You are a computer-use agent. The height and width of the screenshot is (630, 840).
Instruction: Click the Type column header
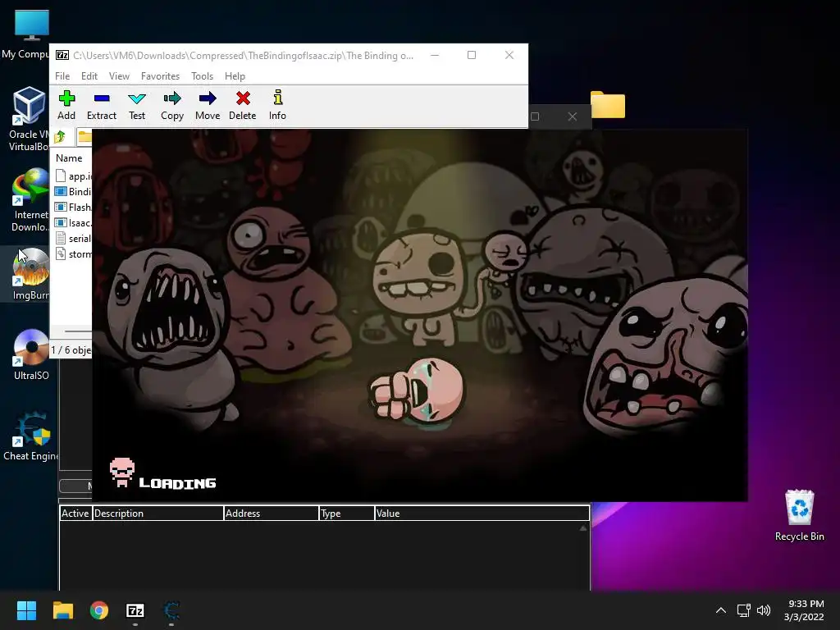coord(347,514)
